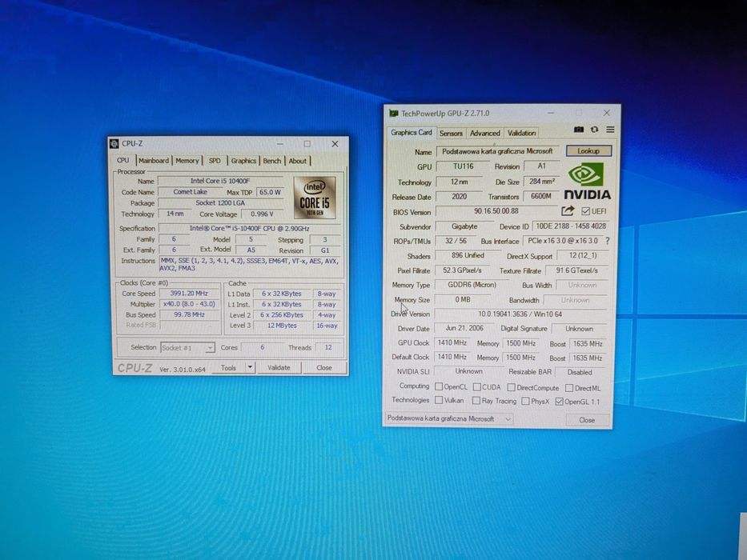
Task: Open the GPU selection dropdown in GPU-Z
Action: coord(449,419)
